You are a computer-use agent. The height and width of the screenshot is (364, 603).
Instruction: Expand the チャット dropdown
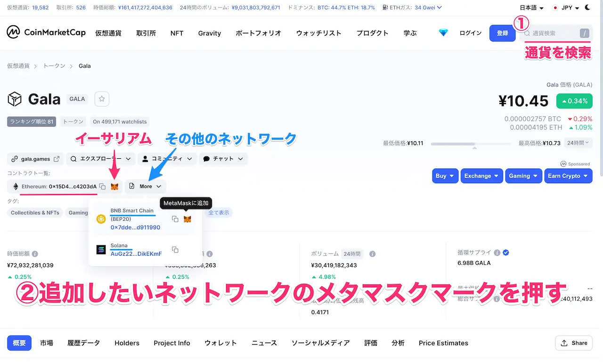223,159
